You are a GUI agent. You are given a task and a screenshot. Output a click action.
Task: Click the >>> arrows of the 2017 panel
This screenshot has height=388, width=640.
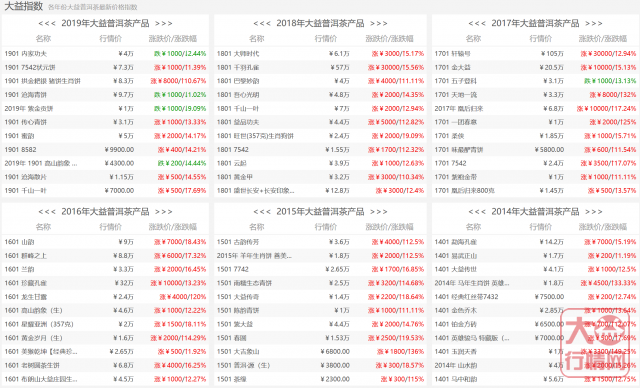click(x=594, y=24)
